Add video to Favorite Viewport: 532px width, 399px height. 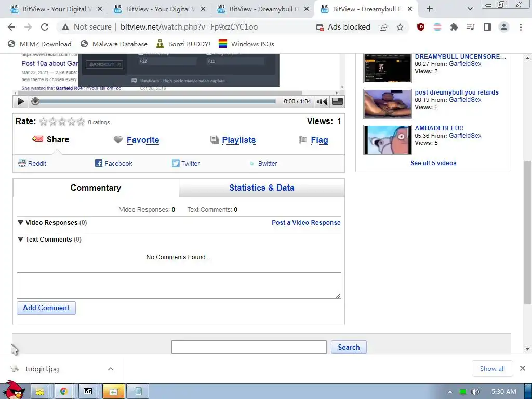[x=143, y=140]
